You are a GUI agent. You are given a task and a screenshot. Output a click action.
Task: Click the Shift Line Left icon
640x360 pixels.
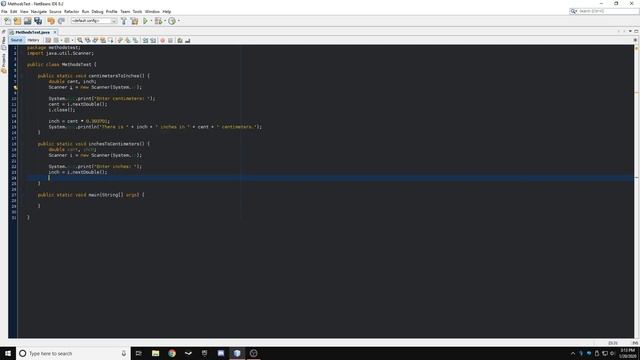tap(145, 40)
